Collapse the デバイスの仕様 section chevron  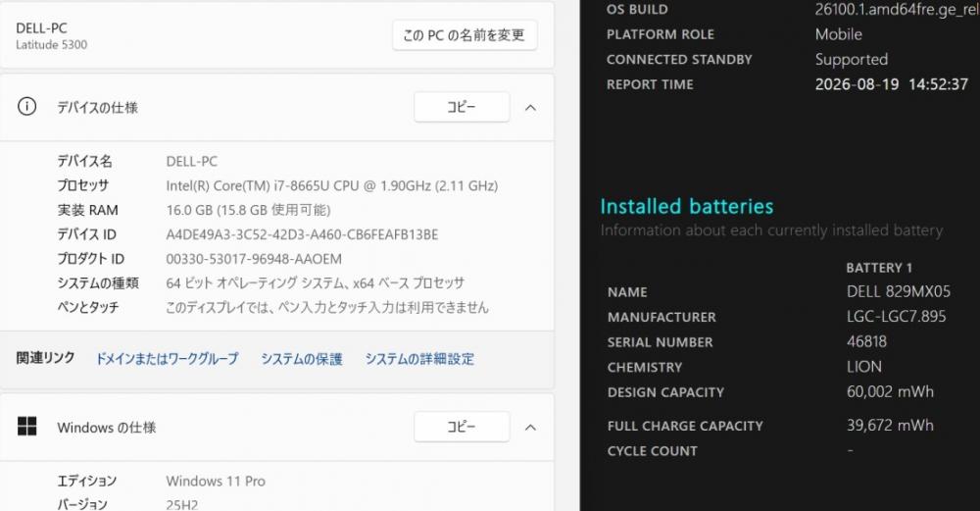pos(530,108)
